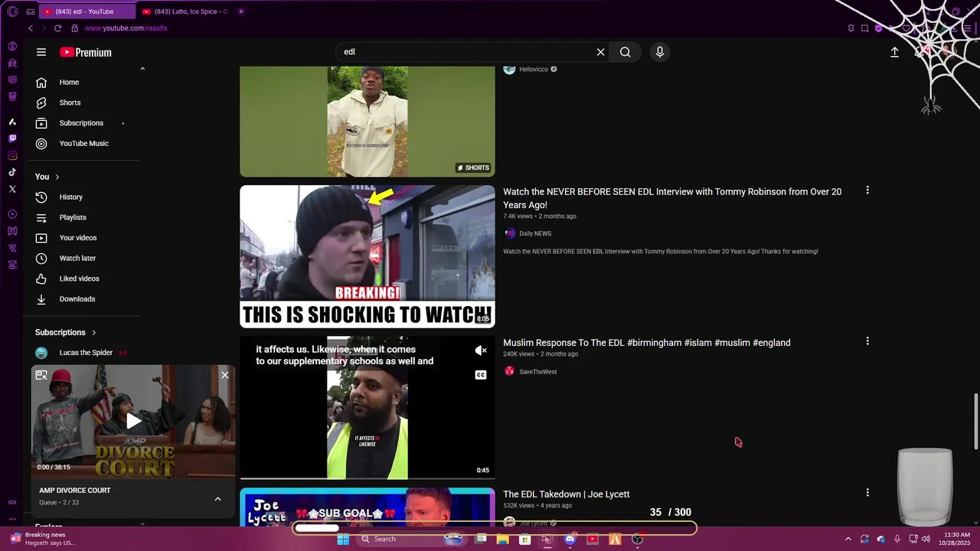Click the AMP DIVORCE COURT queue title
This screenshot has width=980, height=551.
(x=75, y=491)
